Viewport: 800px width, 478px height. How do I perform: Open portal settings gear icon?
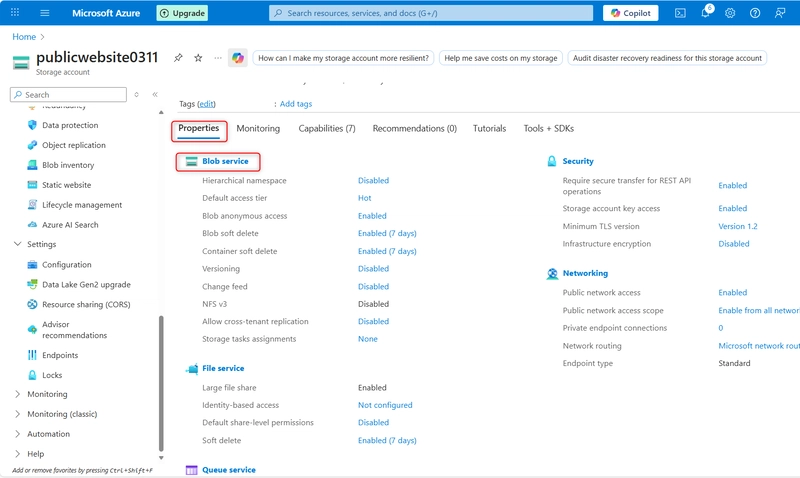click(730, 13)
